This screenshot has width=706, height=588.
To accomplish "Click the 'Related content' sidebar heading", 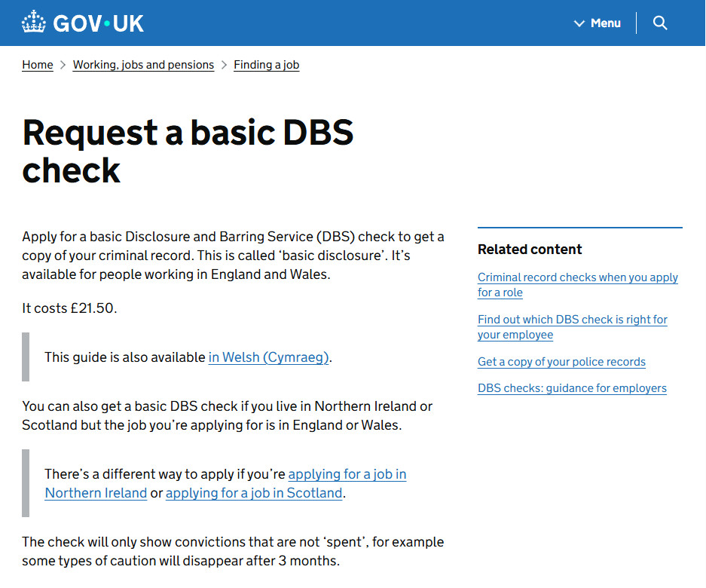I will pos(530,250).
